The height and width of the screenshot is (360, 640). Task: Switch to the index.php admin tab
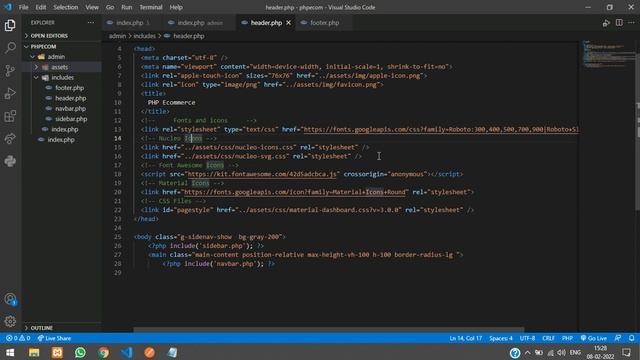click(x=199, y=23)
